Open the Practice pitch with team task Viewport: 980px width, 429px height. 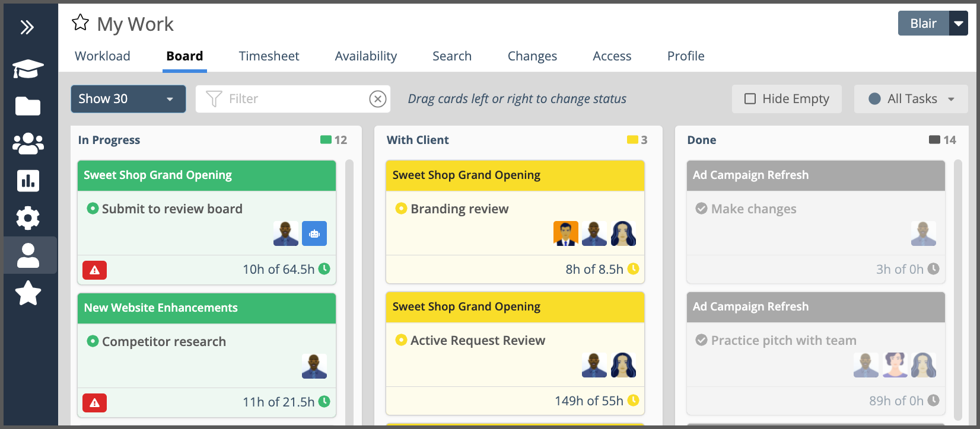(x=784, y=340)
